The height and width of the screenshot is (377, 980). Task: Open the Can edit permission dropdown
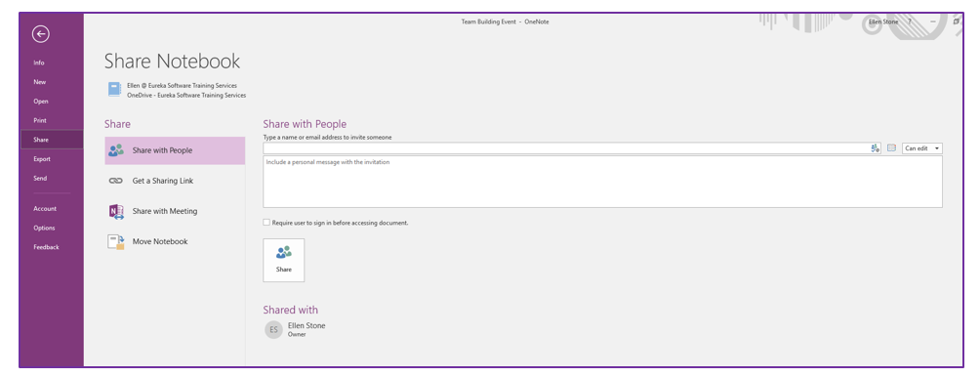pyautogui.click(x=921, y=148)
